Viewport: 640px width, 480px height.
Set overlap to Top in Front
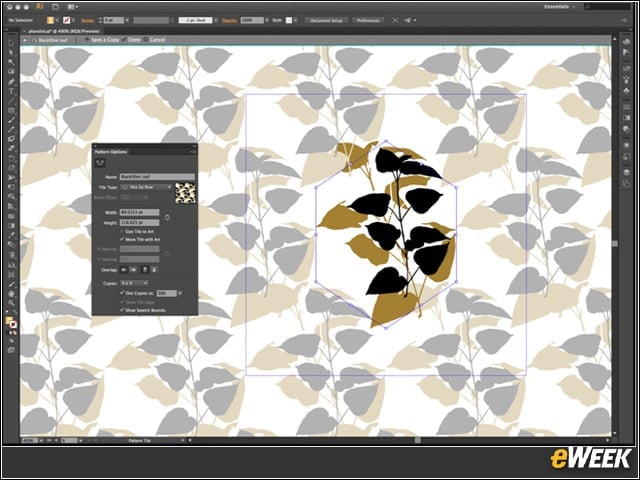pyautogui.click(x=145, y=270)
